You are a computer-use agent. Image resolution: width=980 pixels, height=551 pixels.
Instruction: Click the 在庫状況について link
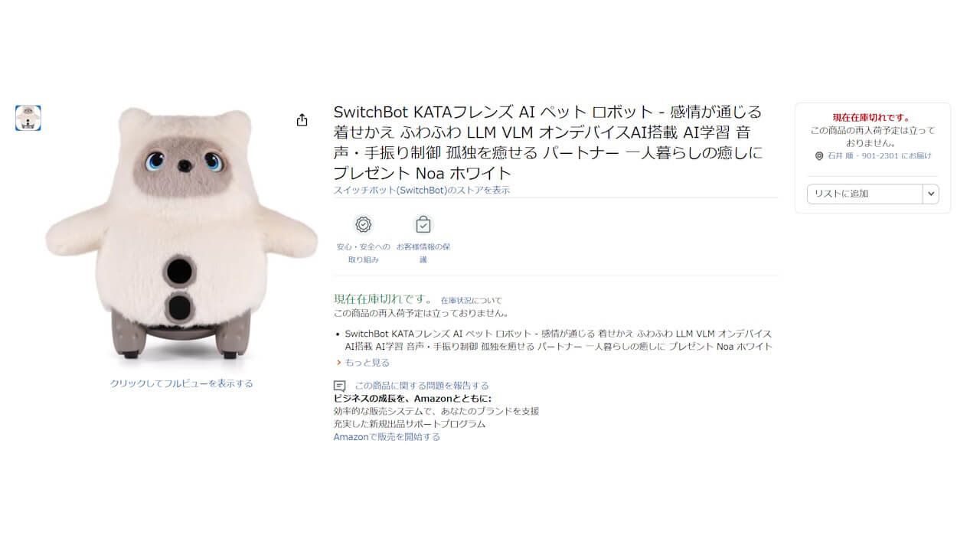pyautogui.click(x=471, y=301)
